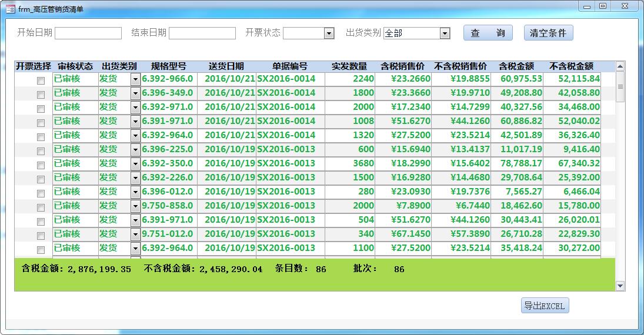Open the 开票状态 dropdown
644x335 pixels.
(329, 33)
